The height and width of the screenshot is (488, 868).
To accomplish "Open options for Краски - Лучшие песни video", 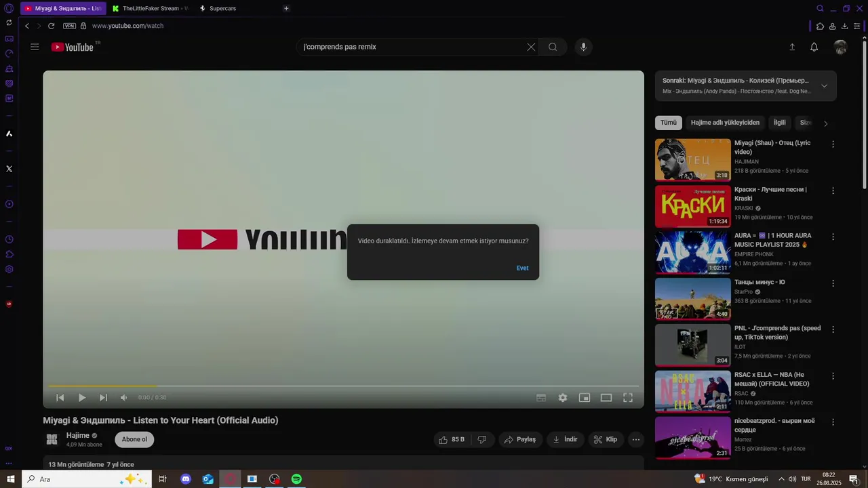I will (x=833, y=190).
